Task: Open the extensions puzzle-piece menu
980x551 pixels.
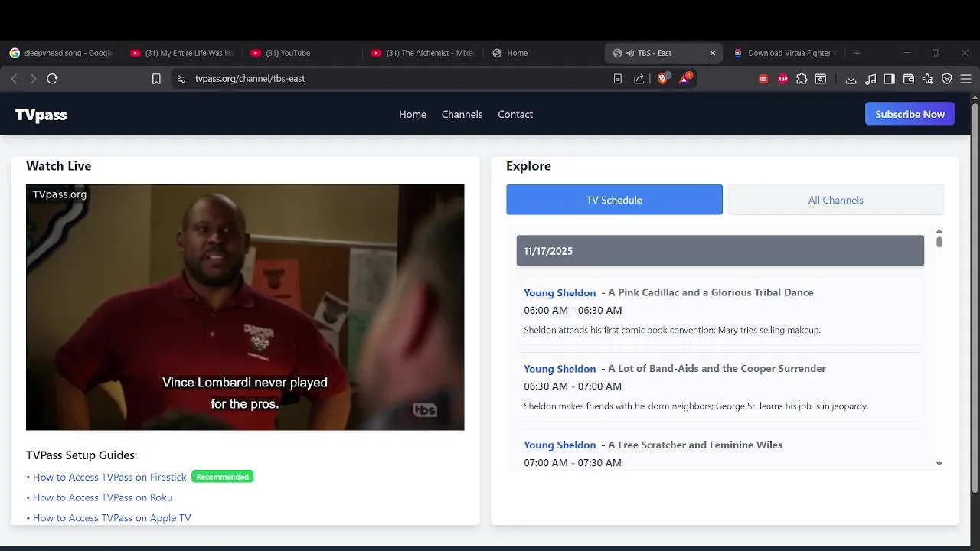Action: 802,78
